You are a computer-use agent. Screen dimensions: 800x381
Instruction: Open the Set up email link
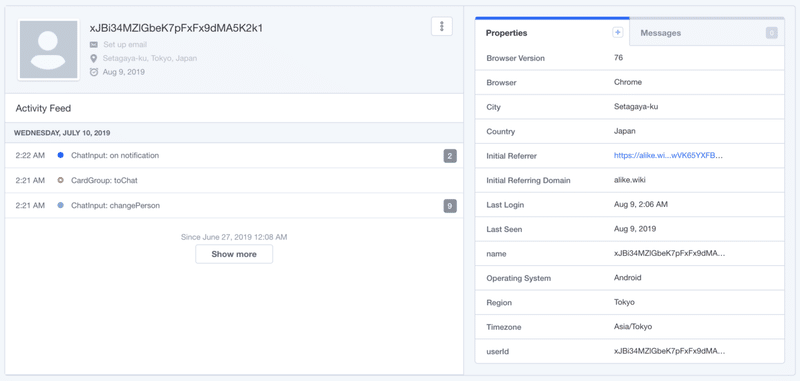[x=125, y=44]
